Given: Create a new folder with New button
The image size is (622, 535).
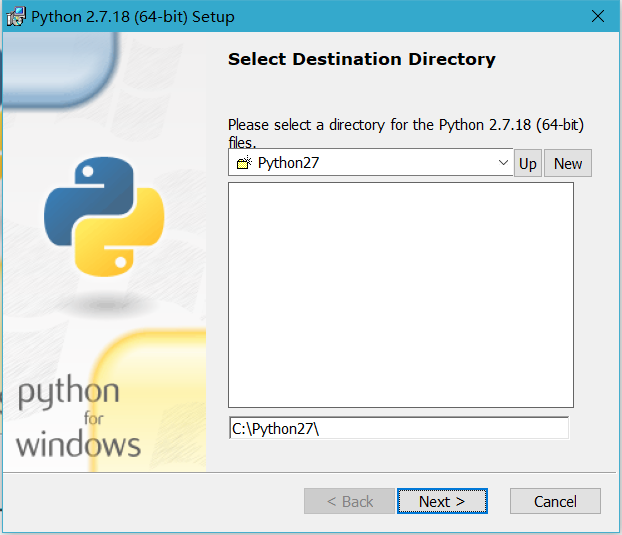Looking at the screenshot, I should tap(568, 163).
